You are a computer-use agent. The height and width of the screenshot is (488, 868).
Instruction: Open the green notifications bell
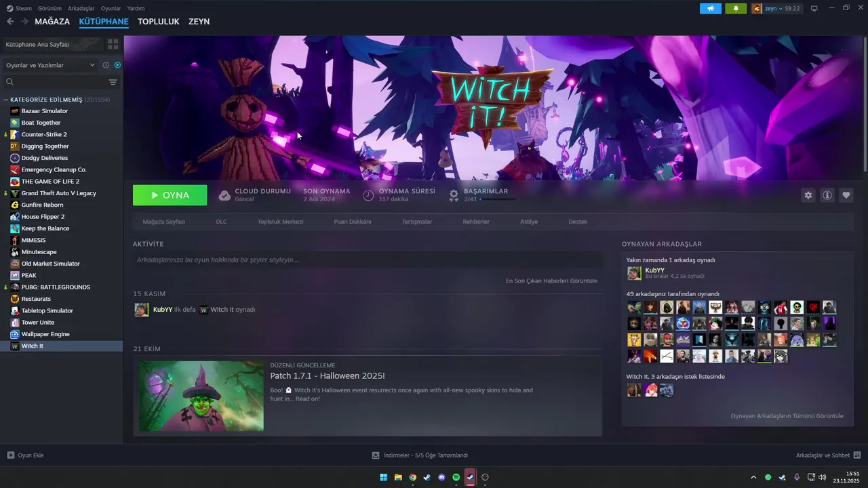click(736, 8)
